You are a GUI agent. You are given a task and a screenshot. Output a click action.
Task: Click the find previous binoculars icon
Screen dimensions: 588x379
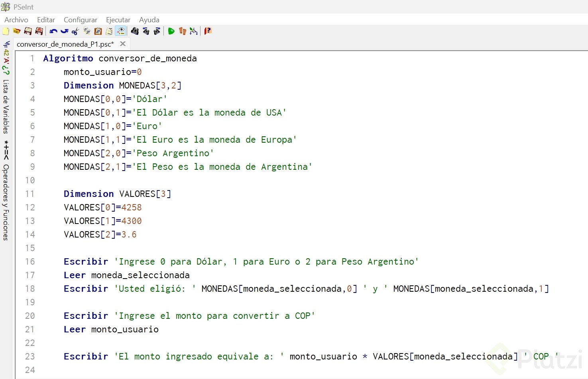146,31
